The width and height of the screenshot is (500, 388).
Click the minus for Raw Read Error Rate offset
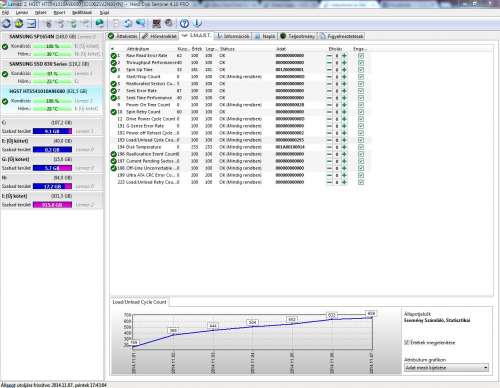pos(329,56)
